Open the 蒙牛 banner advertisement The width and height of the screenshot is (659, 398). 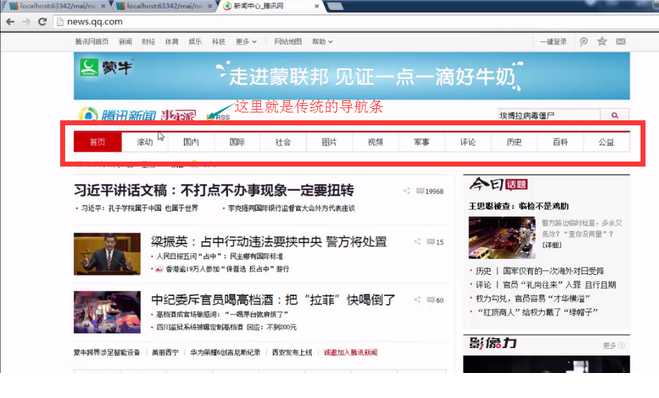352,76
